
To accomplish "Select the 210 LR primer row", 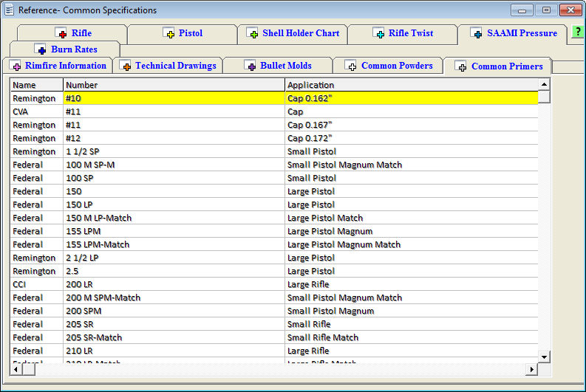I will (x=274, y=351).
